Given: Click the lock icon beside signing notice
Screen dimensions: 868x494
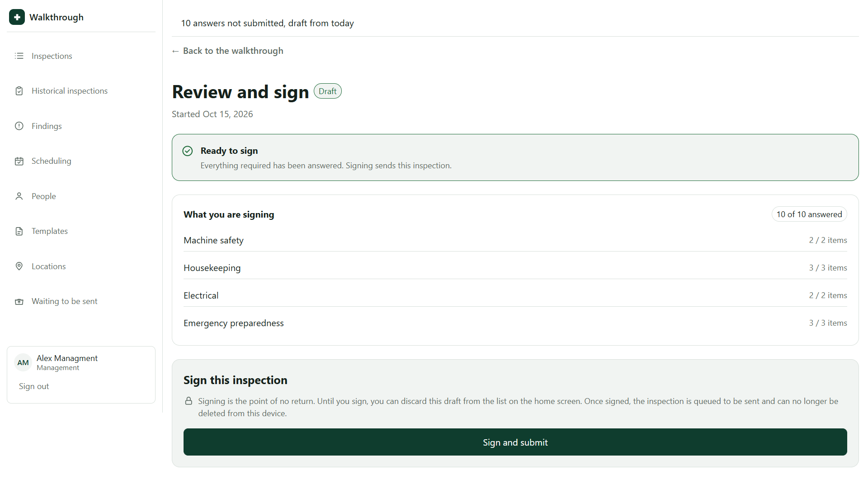Looking at the screenshot, I should click(x=189, y=401).
